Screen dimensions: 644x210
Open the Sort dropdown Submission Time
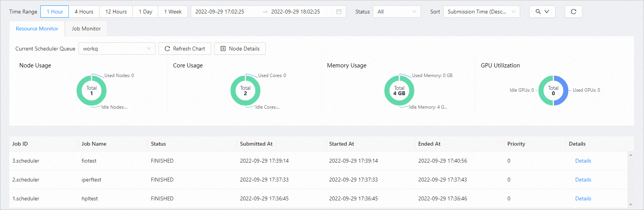pyautogui.click(x=482, y=12)
